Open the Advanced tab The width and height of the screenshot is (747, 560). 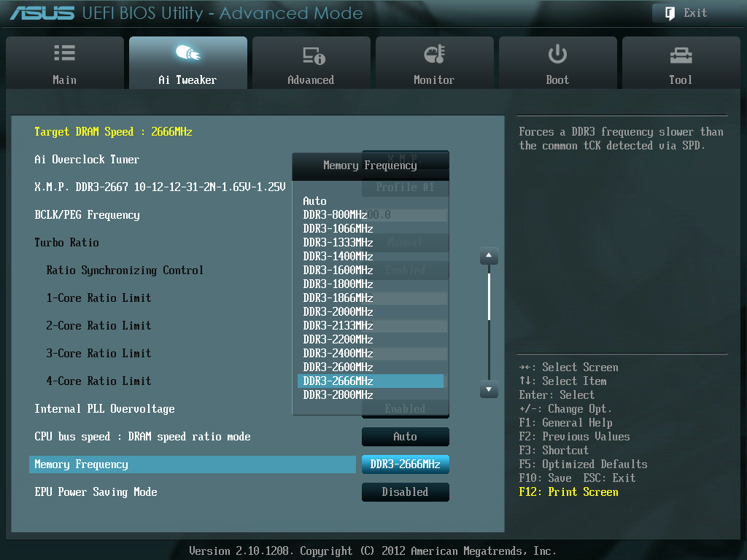311,63
